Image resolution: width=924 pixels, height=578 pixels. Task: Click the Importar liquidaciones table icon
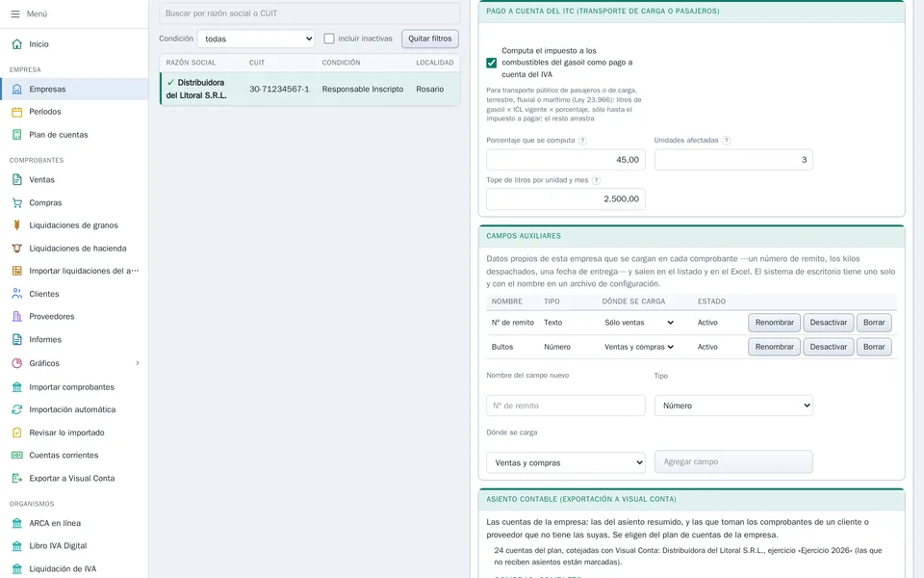coord(17,272)
